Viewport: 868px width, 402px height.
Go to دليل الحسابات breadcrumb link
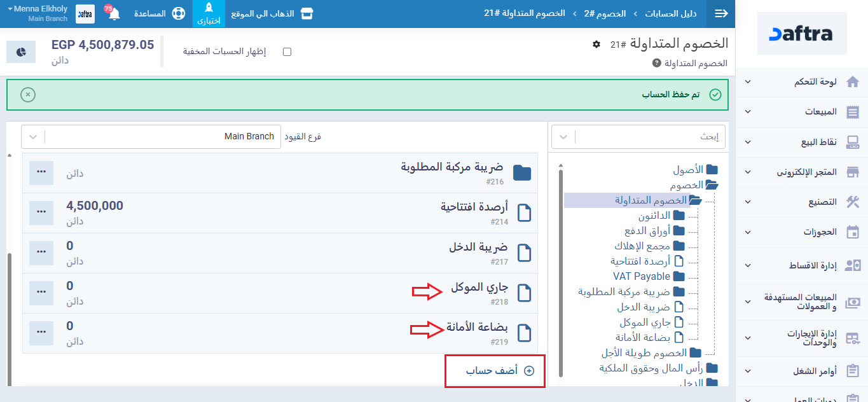coord(670,13)
